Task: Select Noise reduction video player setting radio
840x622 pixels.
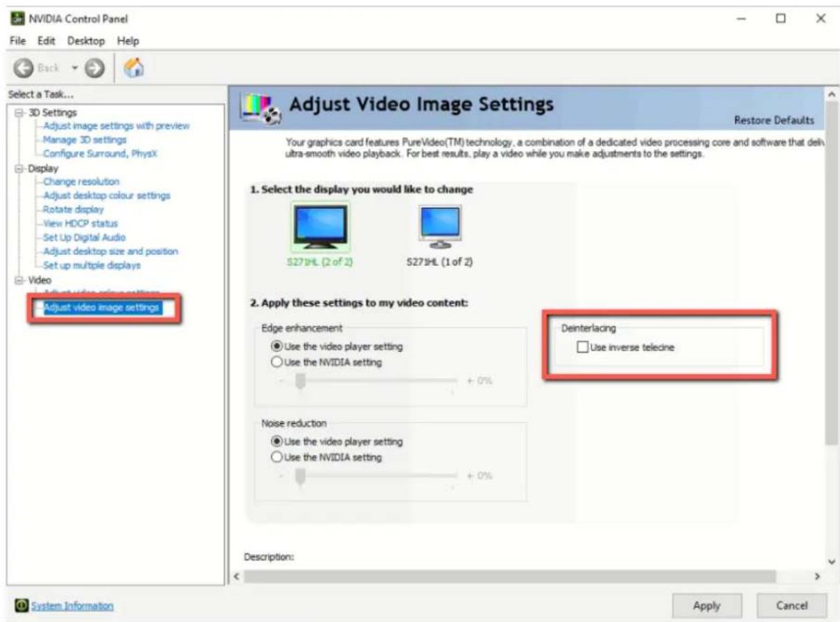Action: pyautogui.click(x=277, y=442)
